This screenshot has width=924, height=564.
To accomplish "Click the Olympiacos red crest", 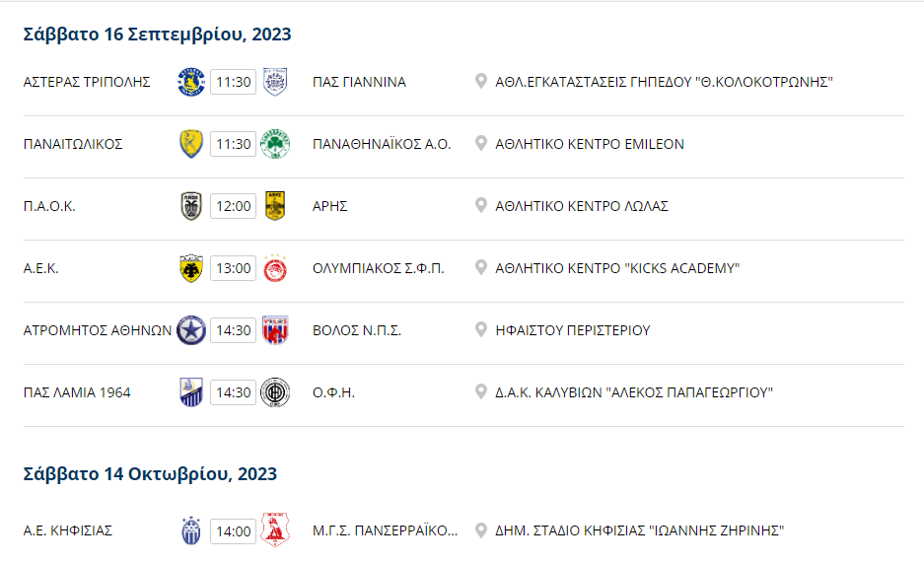I will pyautogui.click(x=274, y=268).
